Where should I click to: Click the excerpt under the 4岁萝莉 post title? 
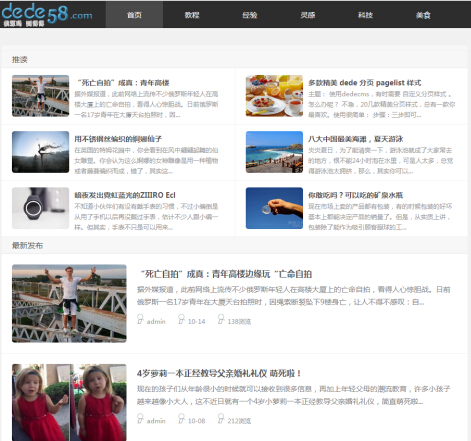pyautogui.click(x=294, y=395)
